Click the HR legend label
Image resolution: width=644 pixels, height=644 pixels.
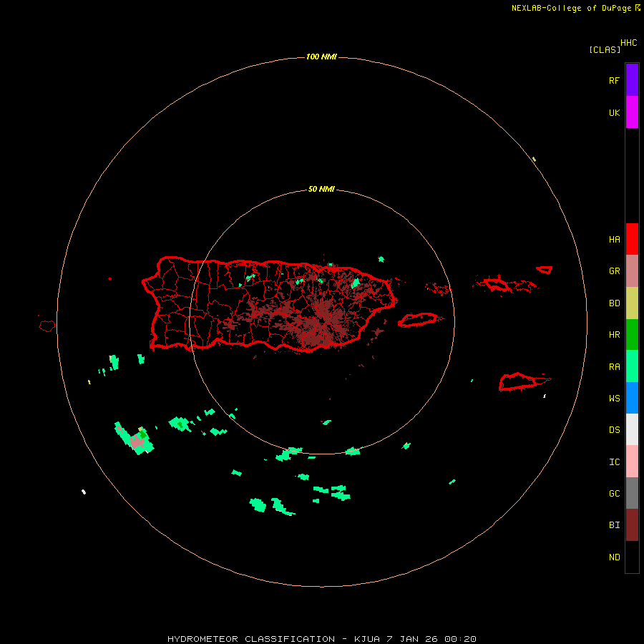coord(614,335)
